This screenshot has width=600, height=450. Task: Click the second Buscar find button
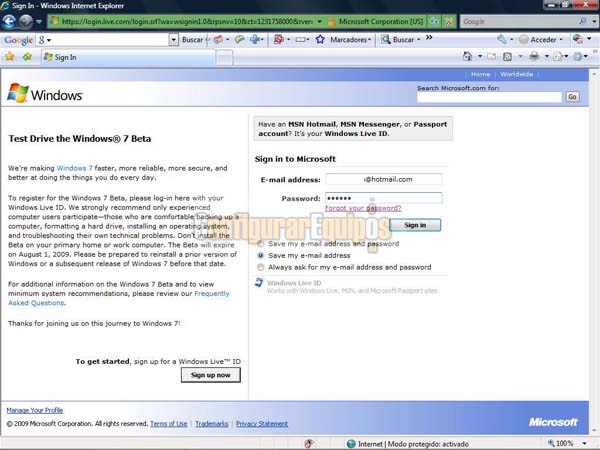click(401, 39)
